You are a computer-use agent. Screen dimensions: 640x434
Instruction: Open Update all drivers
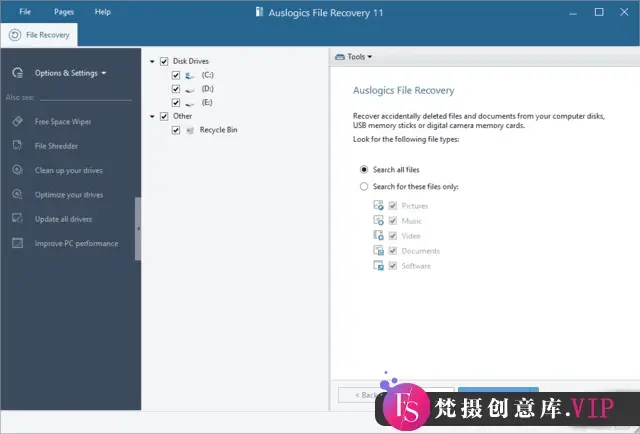[63, 219]
